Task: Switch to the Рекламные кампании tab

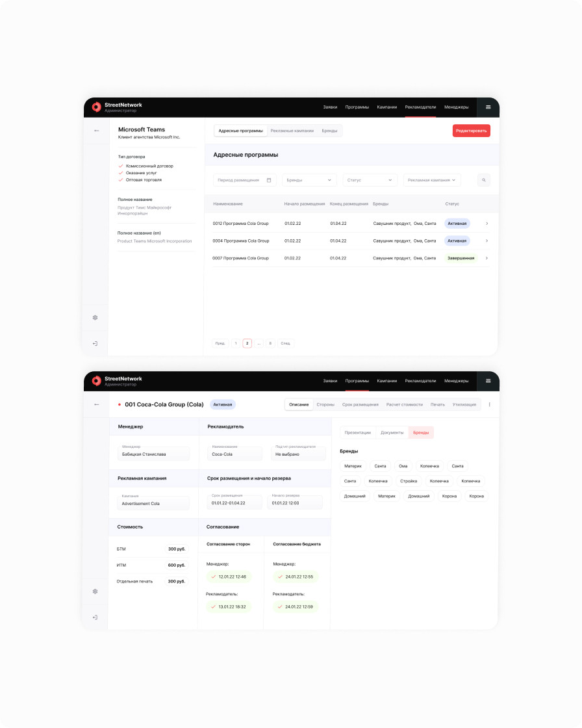Action: point(292,131)
